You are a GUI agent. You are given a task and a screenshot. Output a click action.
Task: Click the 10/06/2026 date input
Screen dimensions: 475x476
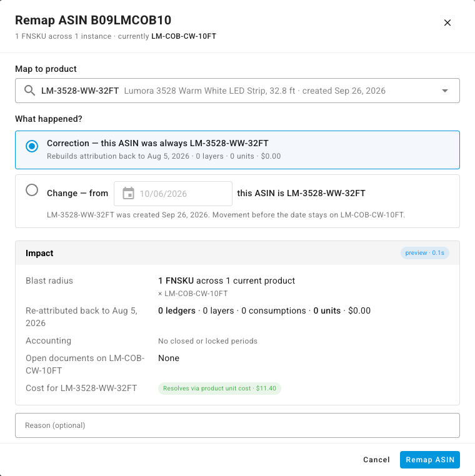point(173,194)
